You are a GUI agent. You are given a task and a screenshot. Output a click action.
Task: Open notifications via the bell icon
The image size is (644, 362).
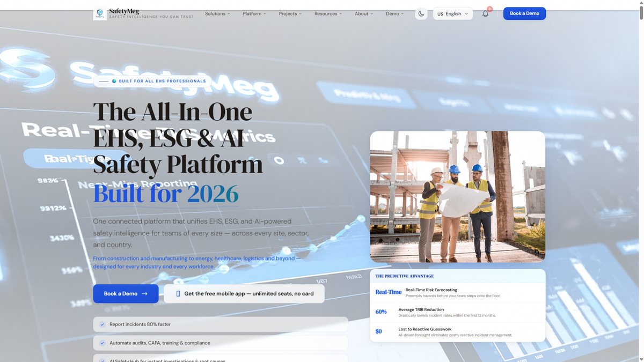(x=485, y=13)
